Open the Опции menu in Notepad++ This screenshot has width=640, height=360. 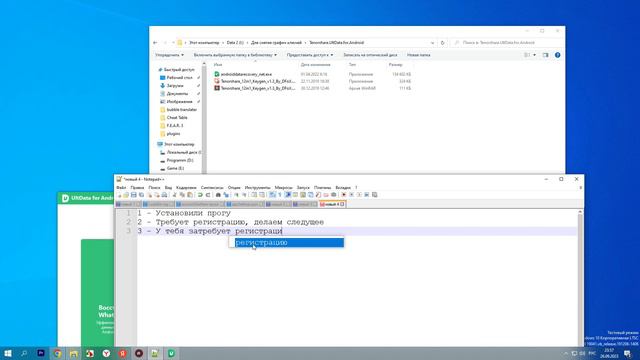tap(234, 187)
